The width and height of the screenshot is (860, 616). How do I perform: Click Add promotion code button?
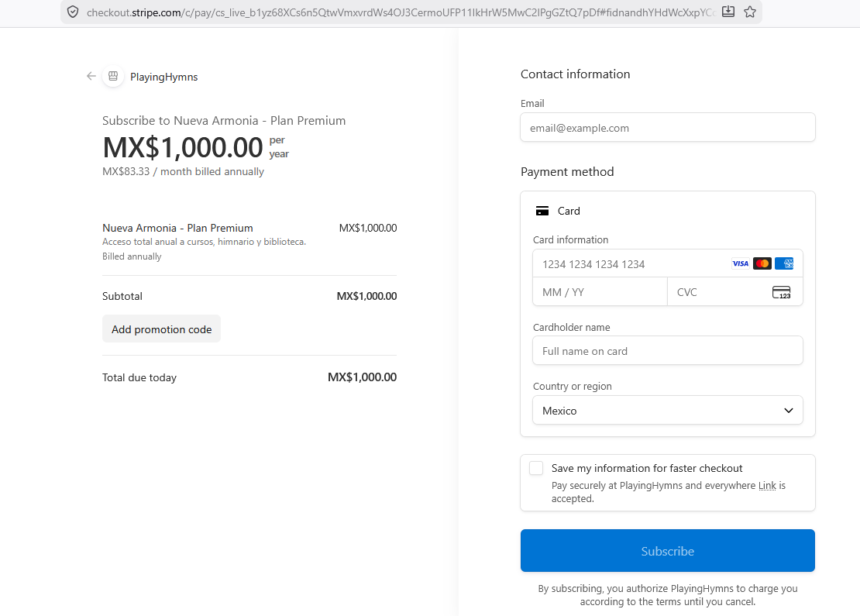tap(161, 329)
